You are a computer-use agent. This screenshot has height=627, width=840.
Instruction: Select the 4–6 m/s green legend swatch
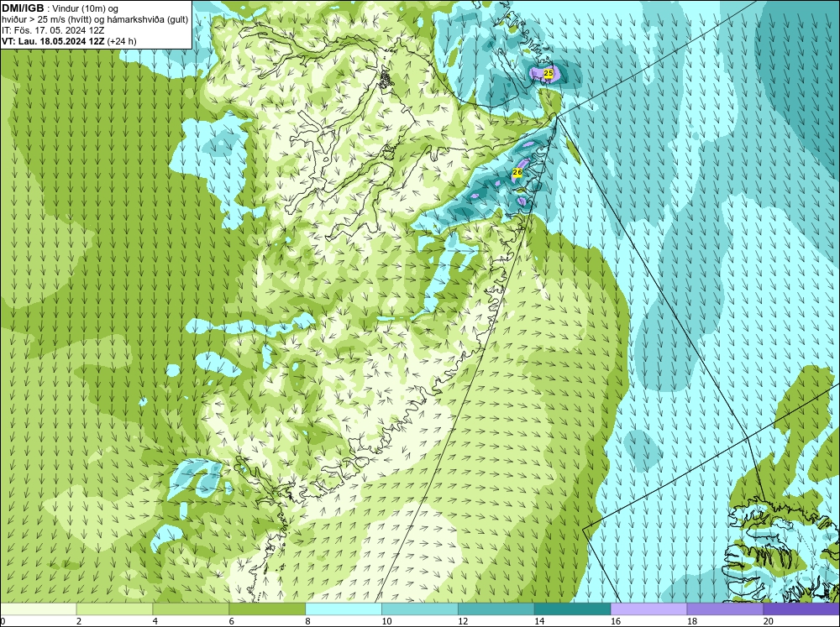(191, 609)
